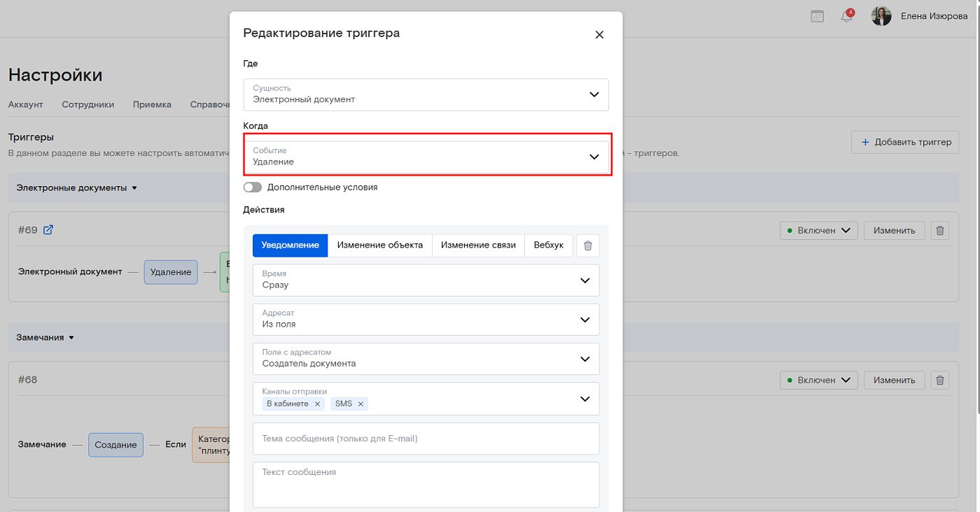Viewport: 980px width, 512px height.
Task: Open the calendar icon in header
Action: click(x=817, y=16)
